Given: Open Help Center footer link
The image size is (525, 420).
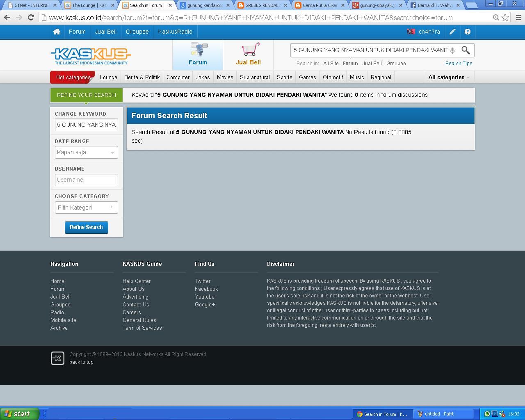Looking at the screenshot, I should pos(137,281).
